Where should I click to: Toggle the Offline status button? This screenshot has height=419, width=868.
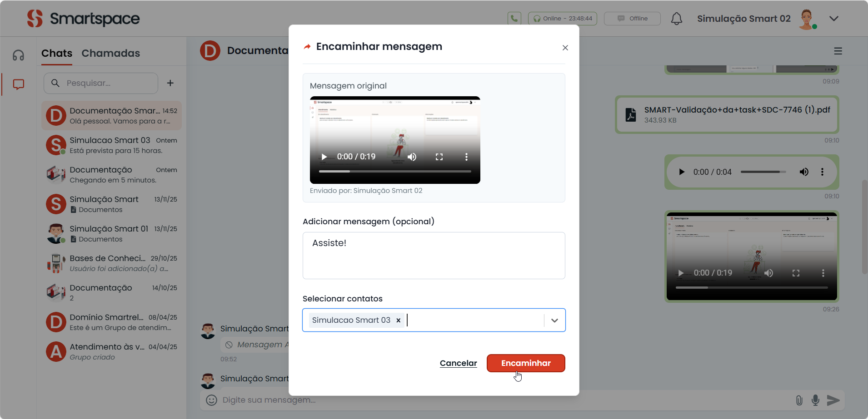[632, 19]
